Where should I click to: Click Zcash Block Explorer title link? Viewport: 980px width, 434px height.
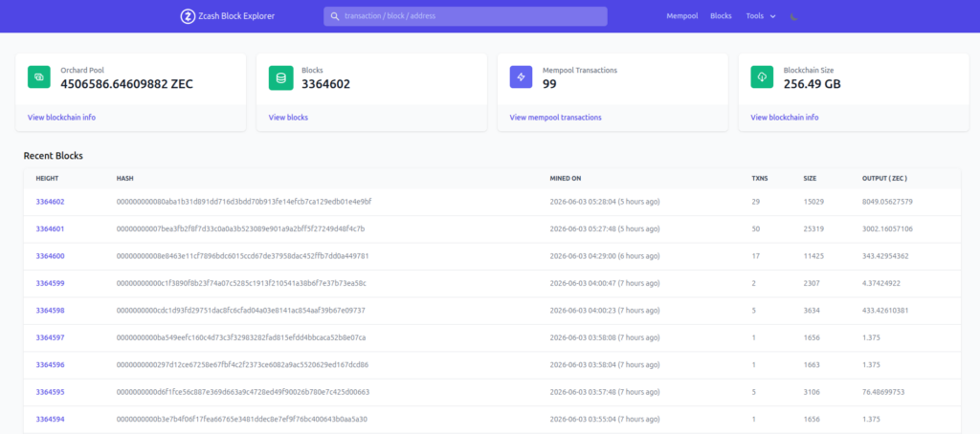coord(236,16)
